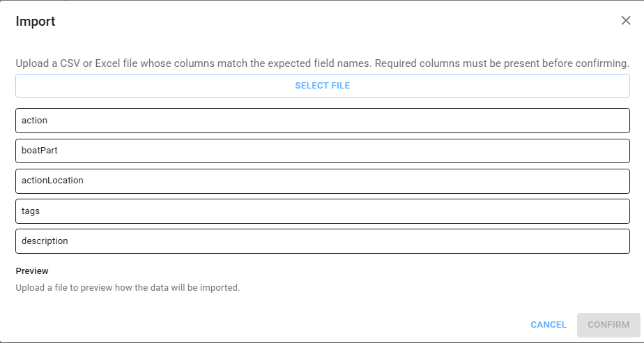Close the Import dialog with the X icon
644x343 pixels.
[626, 21]
